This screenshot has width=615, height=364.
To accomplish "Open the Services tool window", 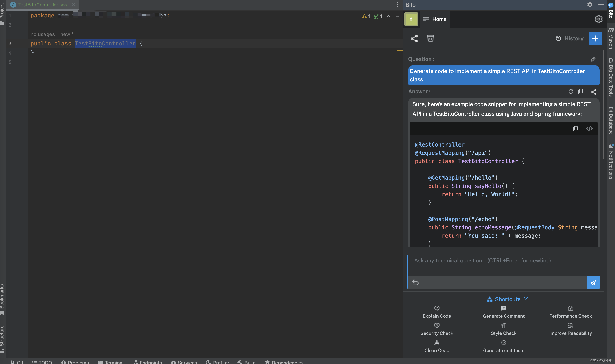I will point(184,362).
